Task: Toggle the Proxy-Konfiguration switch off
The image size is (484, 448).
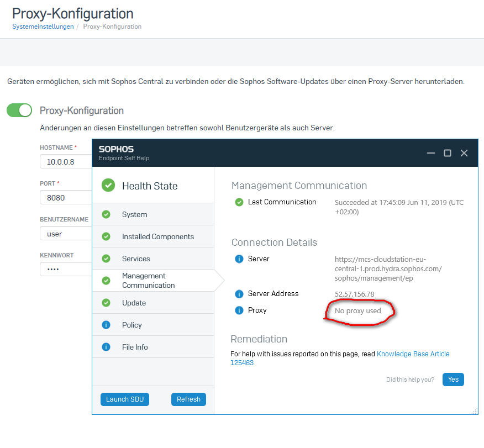Action: click(x=19, y=110)
